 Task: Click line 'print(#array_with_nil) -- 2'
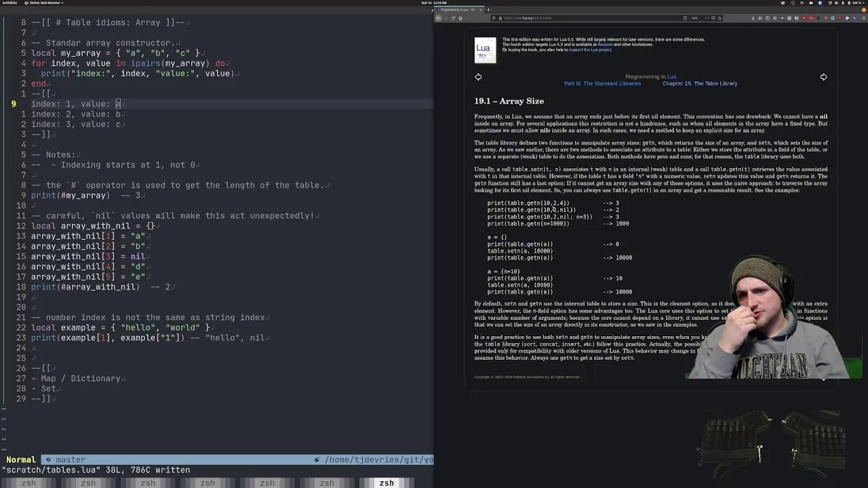click(x=100, y=287)
